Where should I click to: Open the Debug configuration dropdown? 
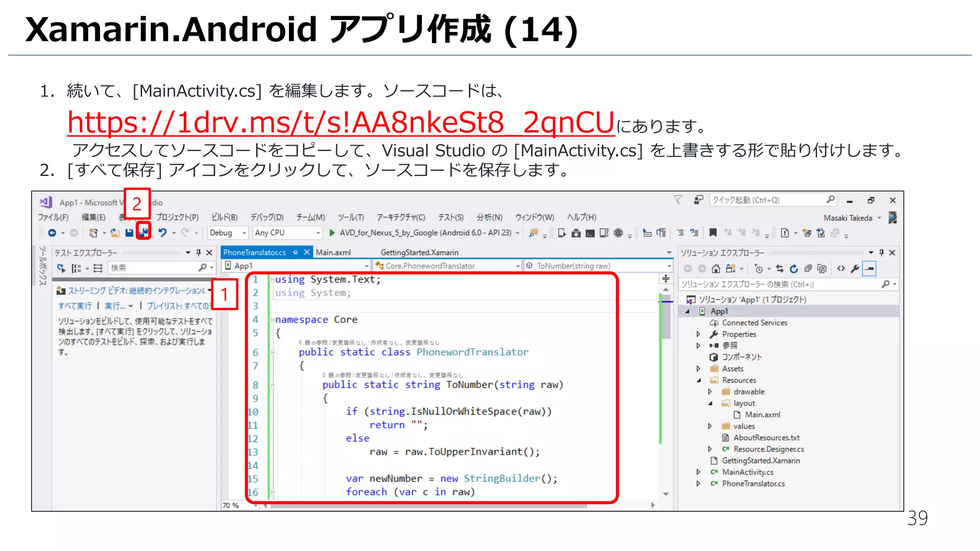click(228, 233)
